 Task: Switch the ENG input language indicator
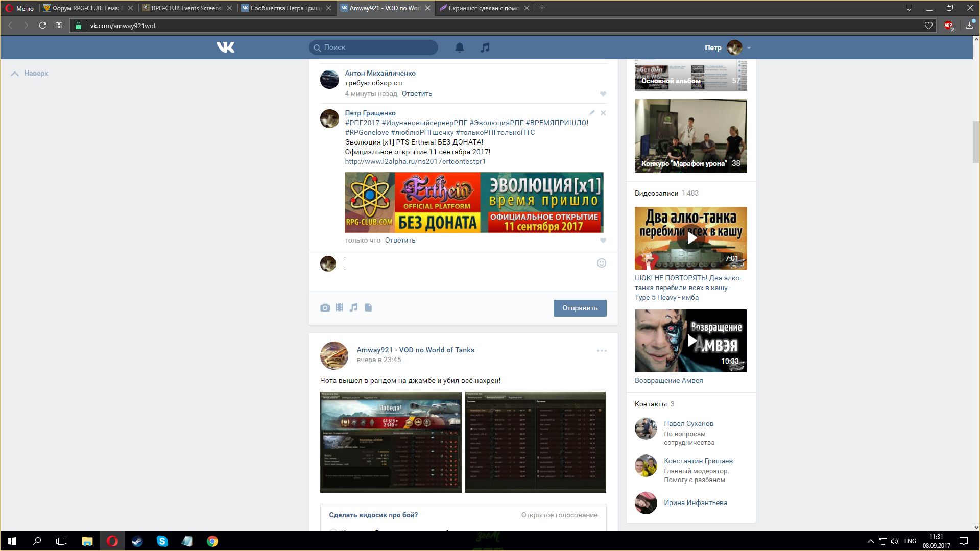point(910,541)
